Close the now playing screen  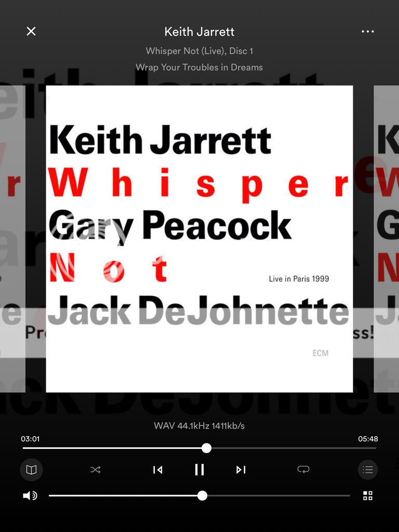31,32
